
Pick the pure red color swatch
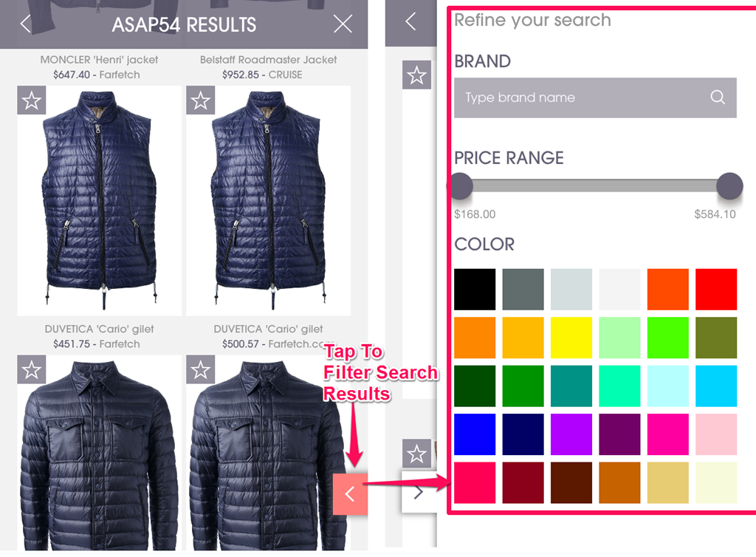(x=716, y=290)
